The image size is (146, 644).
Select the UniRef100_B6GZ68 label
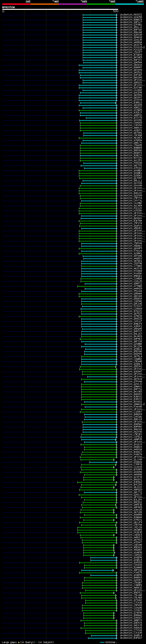[x=131, y=77]
